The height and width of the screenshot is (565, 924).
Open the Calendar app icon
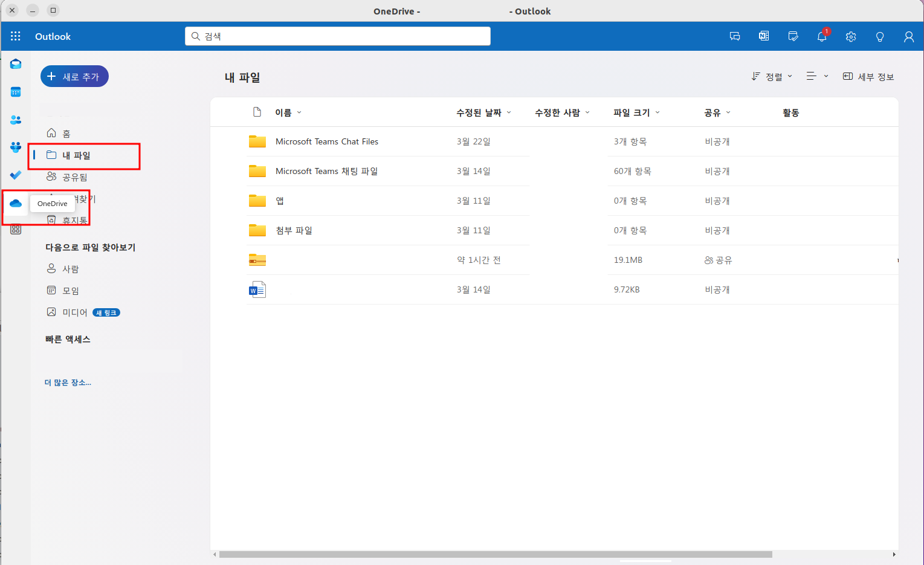[x=16, y=92]
